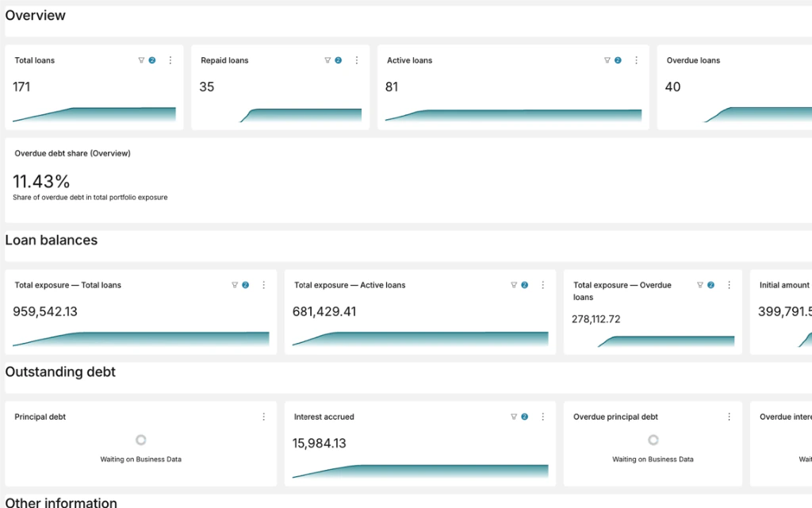
Task: Click the 681,429.41 active loans exposure value
Action: pos(324,311)
